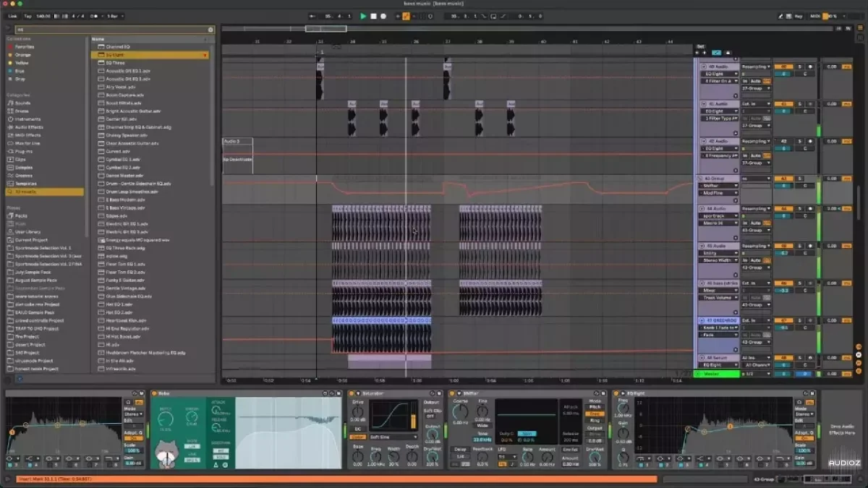Set 40 Audio monitoring to Auto
Screen dimensions: 868x488
coord(756,81)
